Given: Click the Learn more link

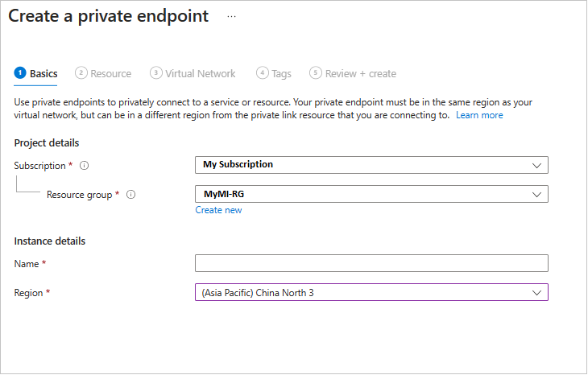Looking at the screenshot, I should pyautogui.click(x=479, y=115).
